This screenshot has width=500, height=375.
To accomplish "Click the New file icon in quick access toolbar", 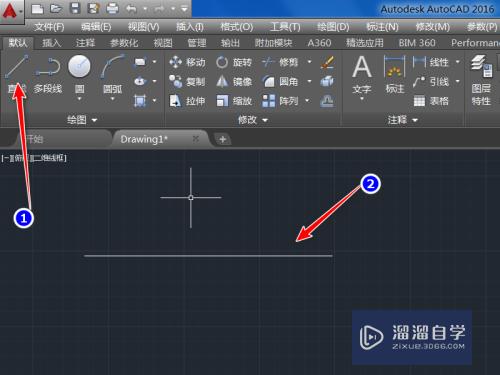I will (38, 9).
